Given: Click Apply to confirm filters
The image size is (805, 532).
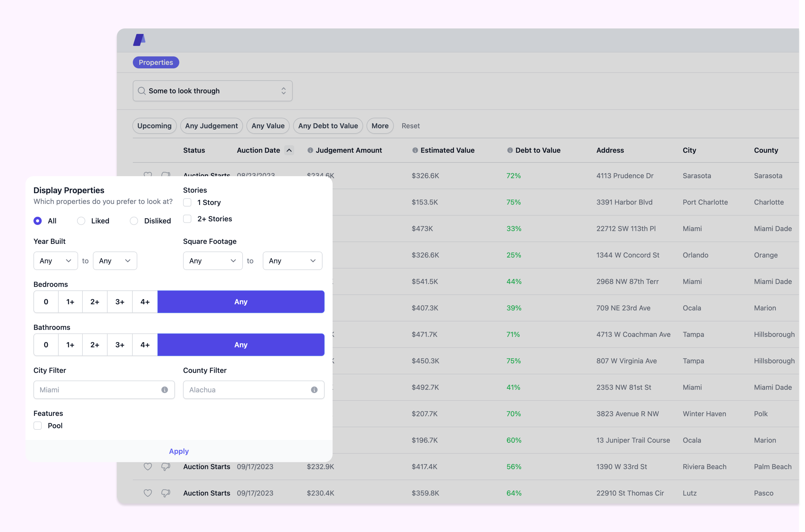Looking at the screenshot, I should coord(179,451).
